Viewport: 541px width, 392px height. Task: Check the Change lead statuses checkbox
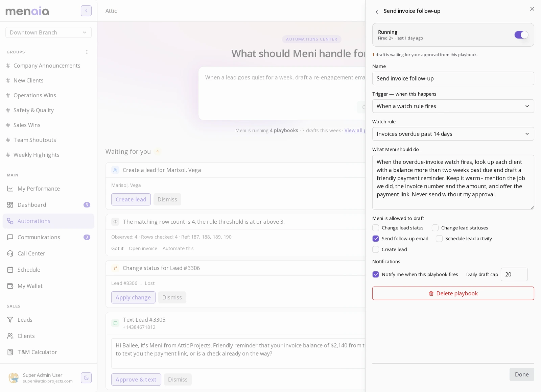point(435,228)
